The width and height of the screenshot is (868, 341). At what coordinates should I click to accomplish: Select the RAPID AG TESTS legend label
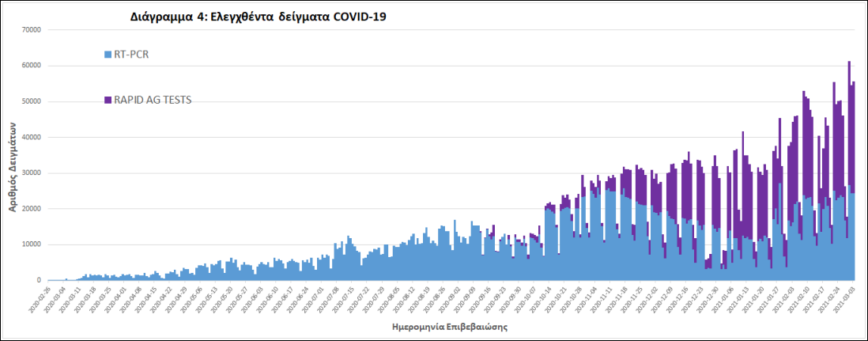point(153,100)
